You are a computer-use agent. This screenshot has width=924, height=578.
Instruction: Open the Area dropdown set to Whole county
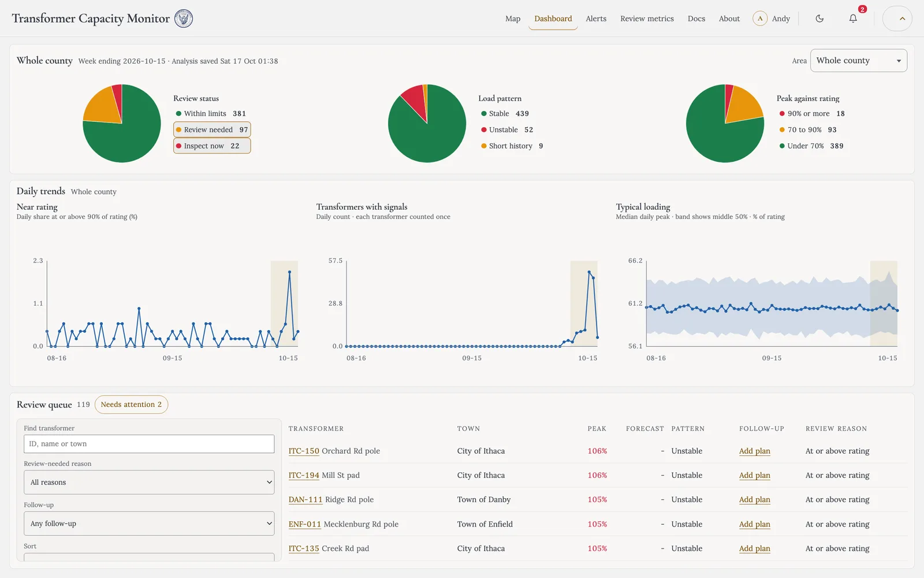[x=859, y=61]
